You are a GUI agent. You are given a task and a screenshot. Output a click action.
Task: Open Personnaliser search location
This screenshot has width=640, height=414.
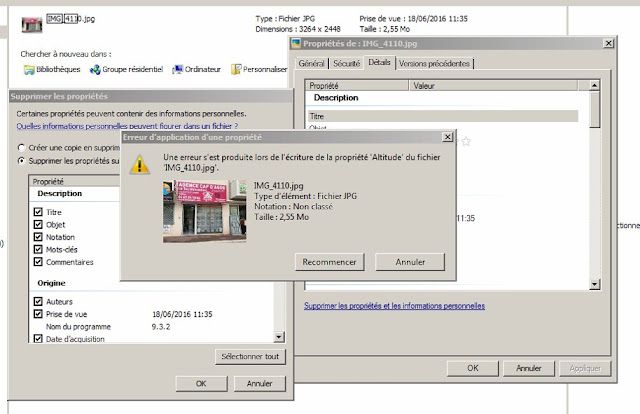click(x=259, y=69)
